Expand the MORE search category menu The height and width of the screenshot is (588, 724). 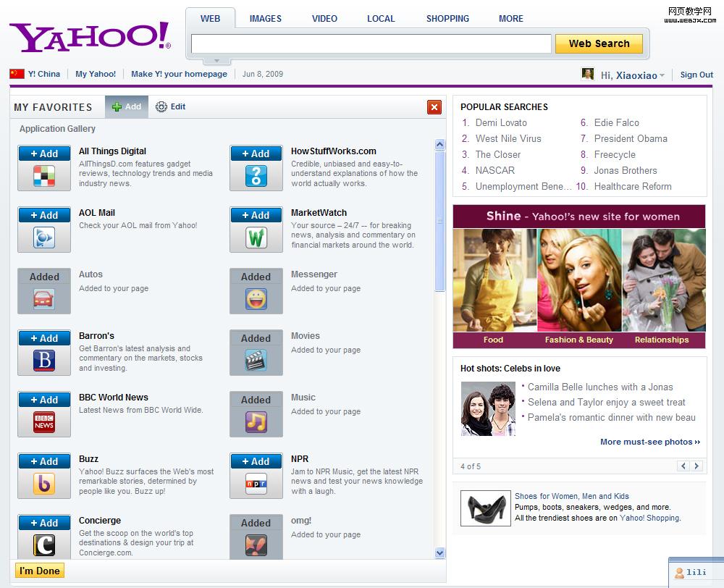pyautogui.click(x=510, y=19)
